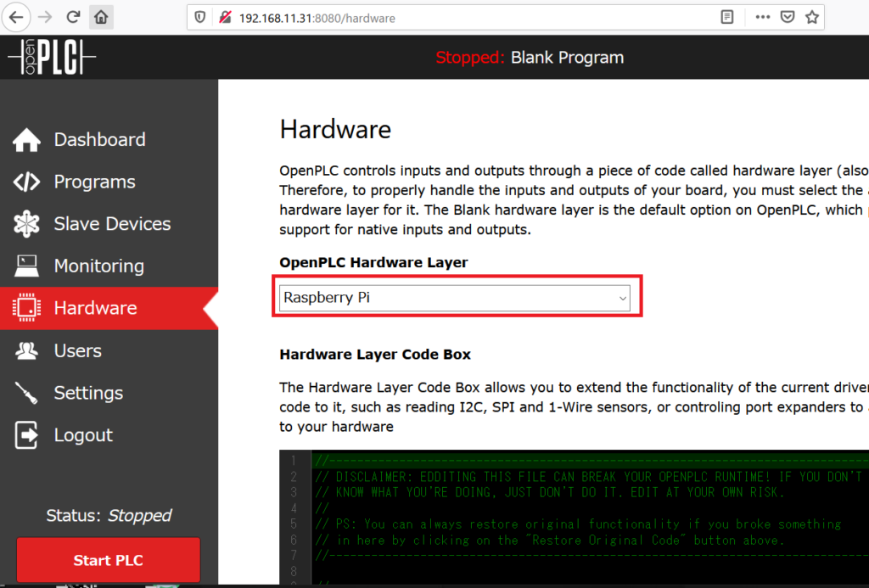Reload the page with browser refresh icon
This screenshot has width=869, height=588.
pyautogui.click(x=74, y=17)
